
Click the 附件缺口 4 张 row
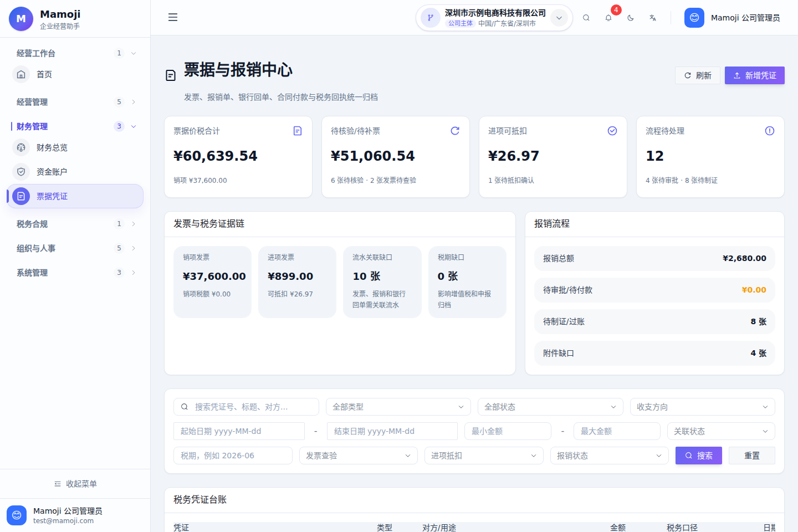(x=654, y=353)
